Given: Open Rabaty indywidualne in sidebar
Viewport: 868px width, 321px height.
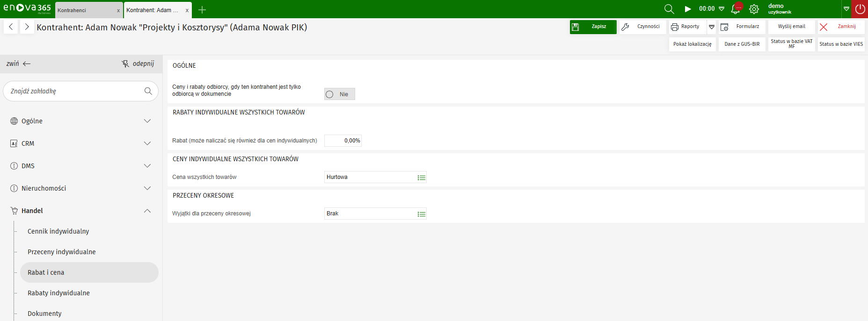Looking at the screenshot, I should tap(58, 293).
